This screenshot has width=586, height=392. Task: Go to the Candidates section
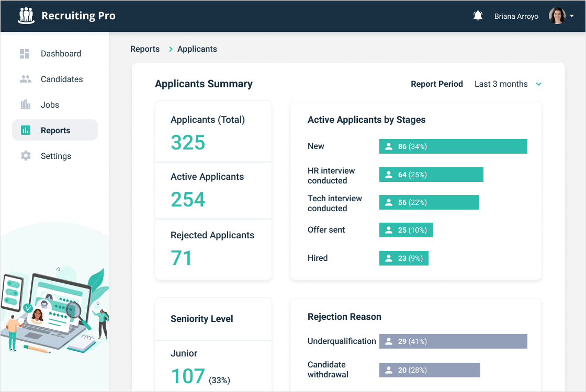coord(62,79)
